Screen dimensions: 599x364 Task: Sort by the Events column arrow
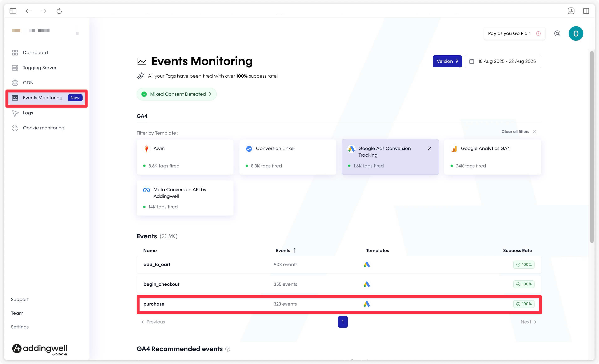click(295, 250)
